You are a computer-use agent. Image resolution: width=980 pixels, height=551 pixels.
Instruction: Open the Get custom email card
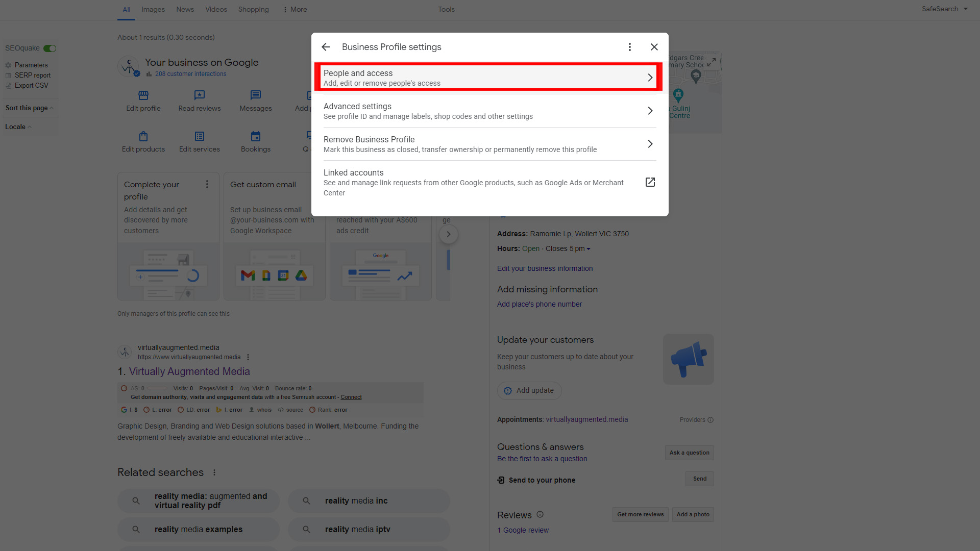tap(274, 236)
